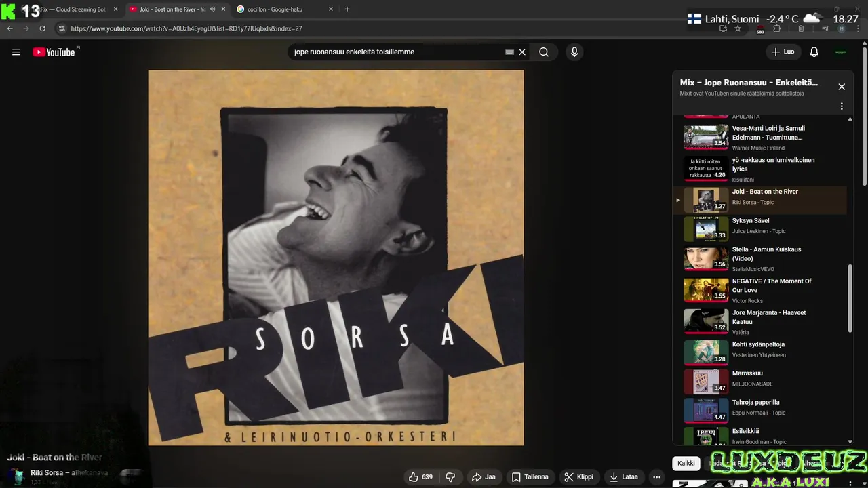Create a clip with Klippi
The width and height of the screenshot is (868, 488).
coord(578,477)
